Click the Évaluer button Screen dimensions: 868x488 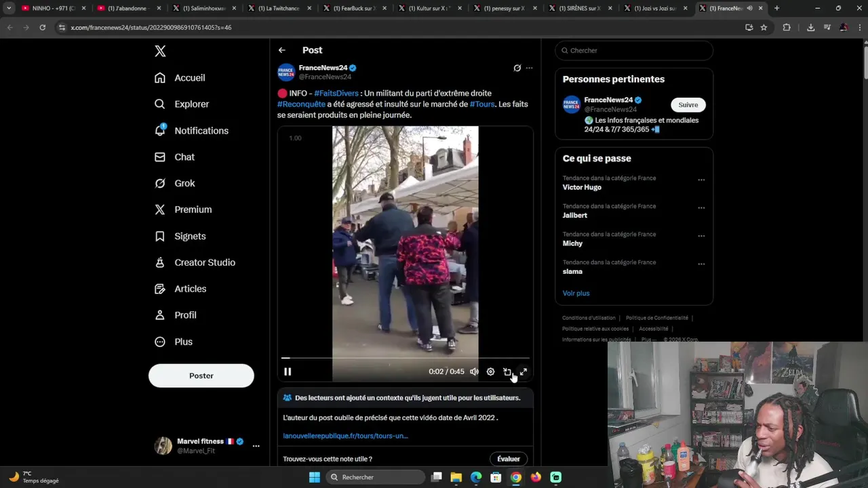click(509, 459)
